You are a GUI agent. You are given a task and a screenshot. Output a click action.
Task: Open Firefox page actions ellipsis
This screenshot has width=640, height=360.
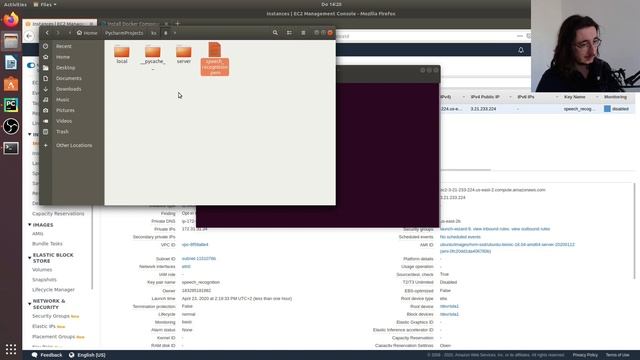(520, 36)
